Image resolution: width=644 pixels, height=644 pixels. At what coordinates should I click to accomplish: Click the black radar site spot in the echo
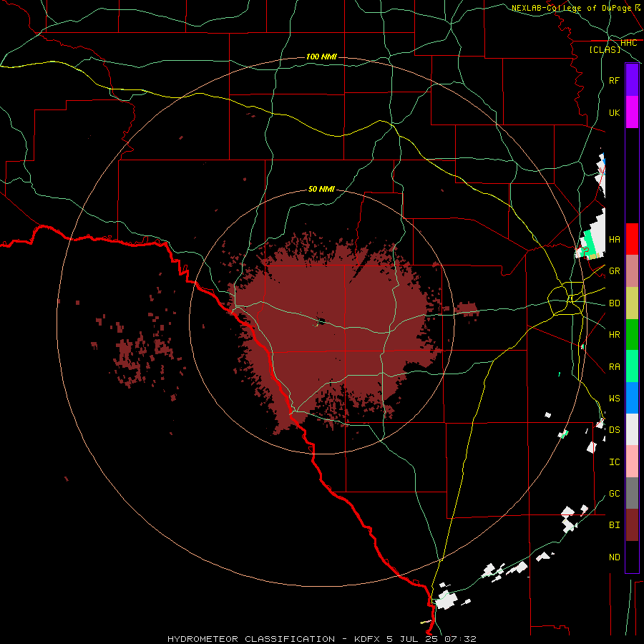pos(321,321)
